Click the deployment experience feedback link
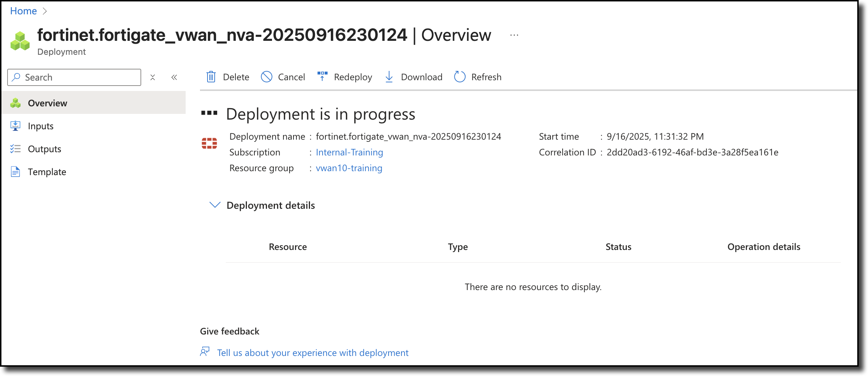 point(313,353)
